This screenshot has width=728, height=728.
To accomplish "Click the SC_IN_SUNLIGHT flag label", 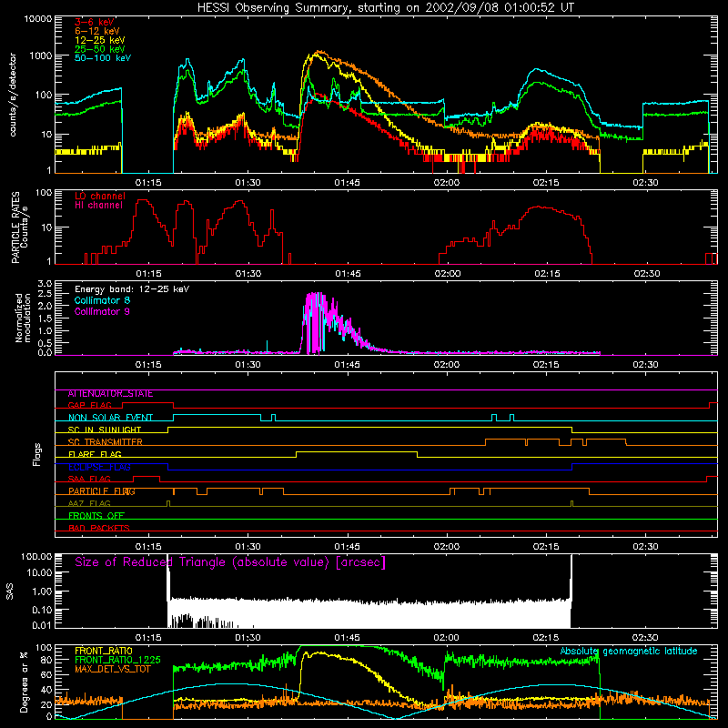I will 105,430.
